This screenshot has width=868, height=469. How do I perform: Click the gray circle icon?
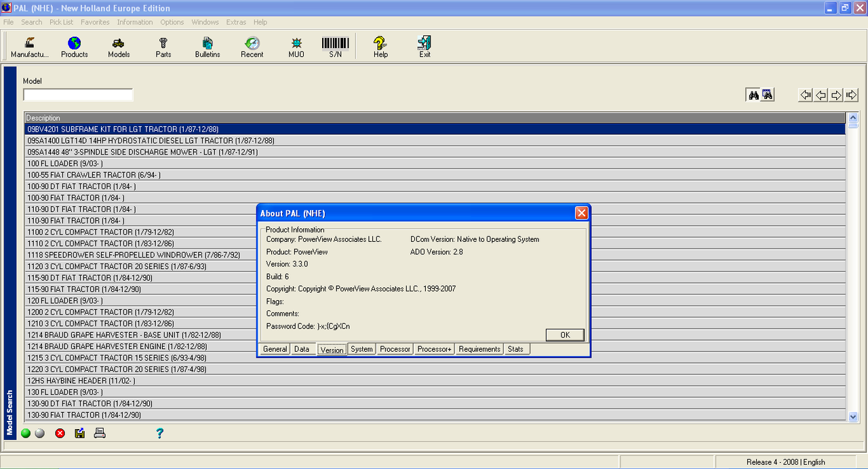click(x=39, y=433)
